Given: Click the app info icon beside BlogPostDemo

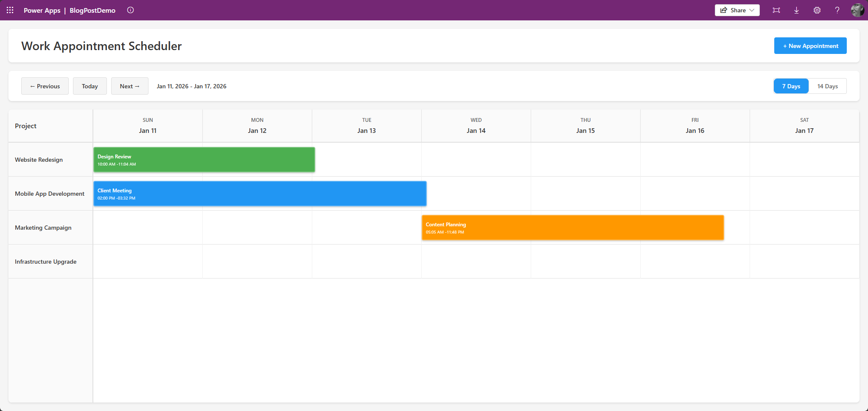Looking at the screenshot, I should point(131,10).
